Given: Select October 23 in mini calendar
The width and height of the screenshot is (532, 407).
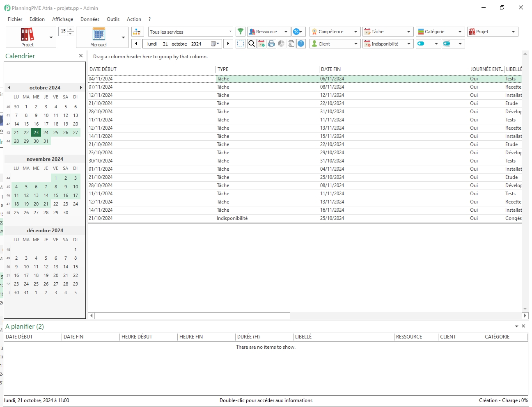Looking at the screenshot, I should click(36, 133).
